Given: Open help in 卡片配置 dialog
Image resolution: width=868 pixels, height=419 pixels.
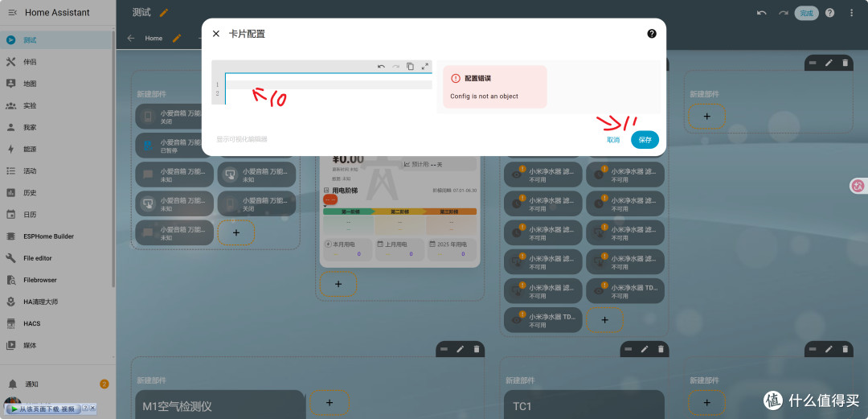Looking at the screenshot, I should [652, 34].
